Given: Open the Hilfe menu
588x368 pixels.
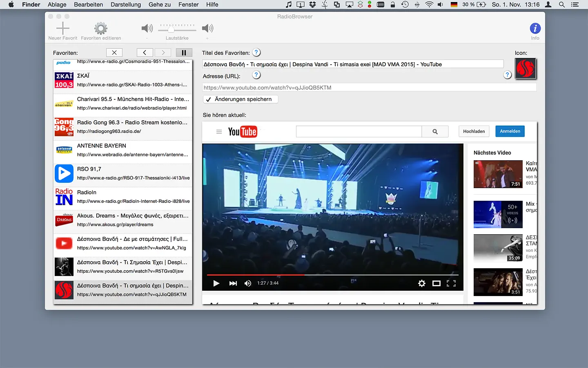Looking at the screenshot, I should pos(212,4).
